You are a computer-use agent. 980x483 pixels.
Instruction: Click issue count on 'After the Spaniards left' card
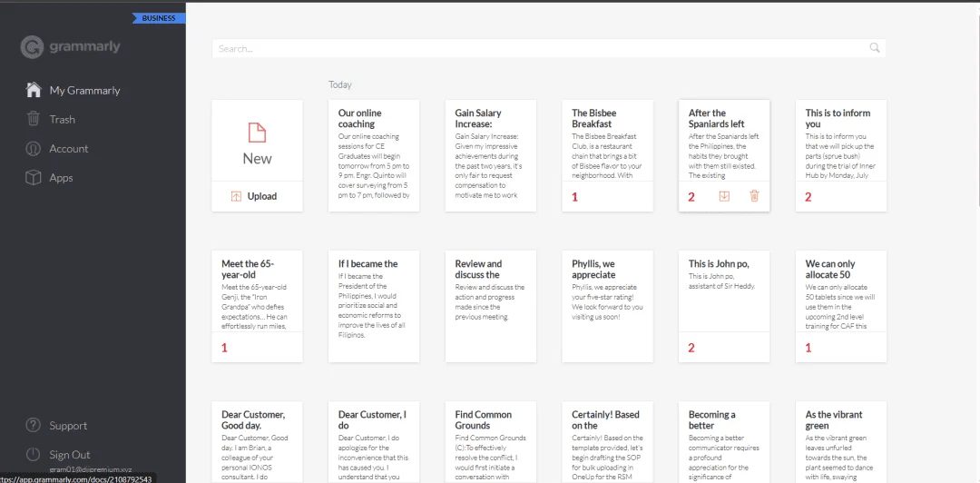pyautogui.click(x=691, y=197)
